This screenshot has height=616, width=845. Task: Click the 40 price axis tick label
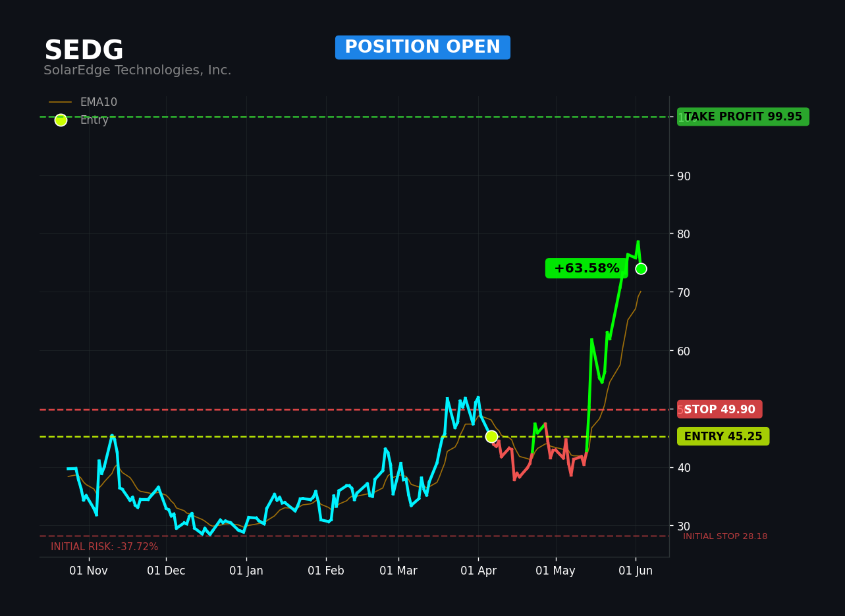point(684,468)
